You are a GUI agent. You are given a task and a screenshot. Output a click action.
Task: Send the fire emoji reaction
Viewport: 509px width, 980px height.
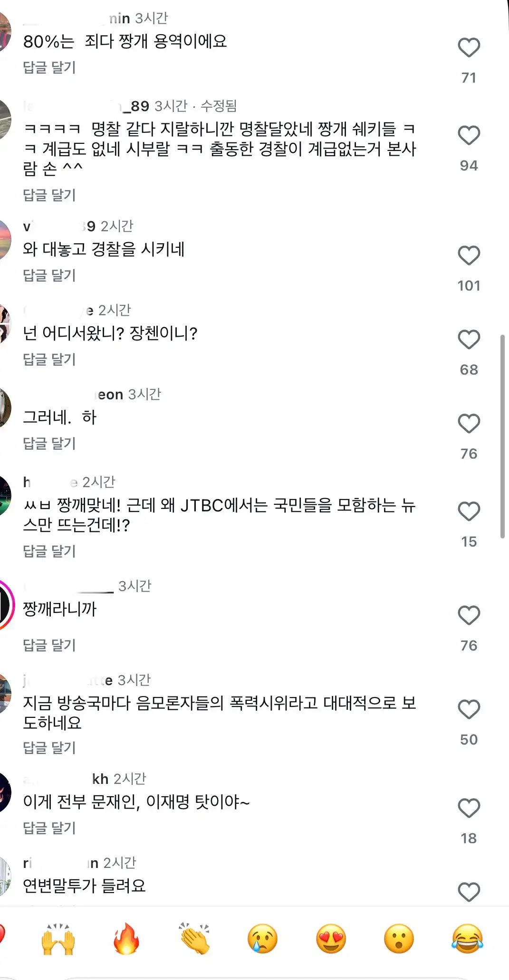tap(126, 939)
